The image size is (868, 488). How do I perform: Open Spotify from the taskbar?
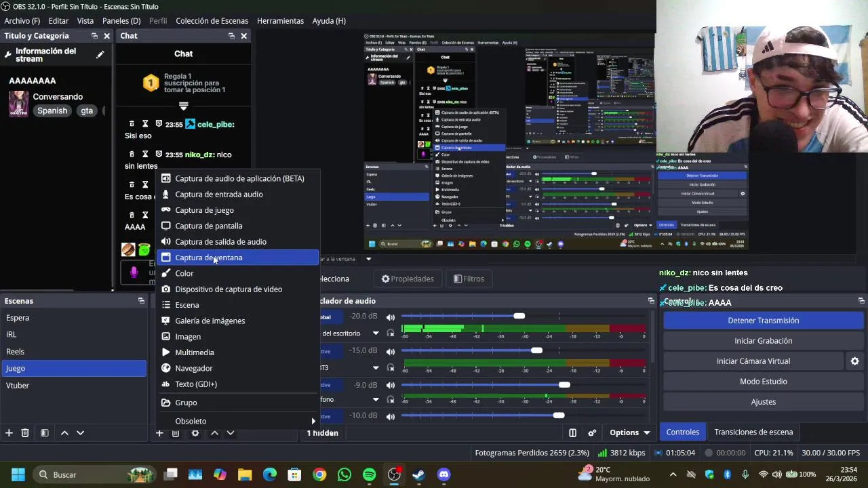click(x=369, y=474)
